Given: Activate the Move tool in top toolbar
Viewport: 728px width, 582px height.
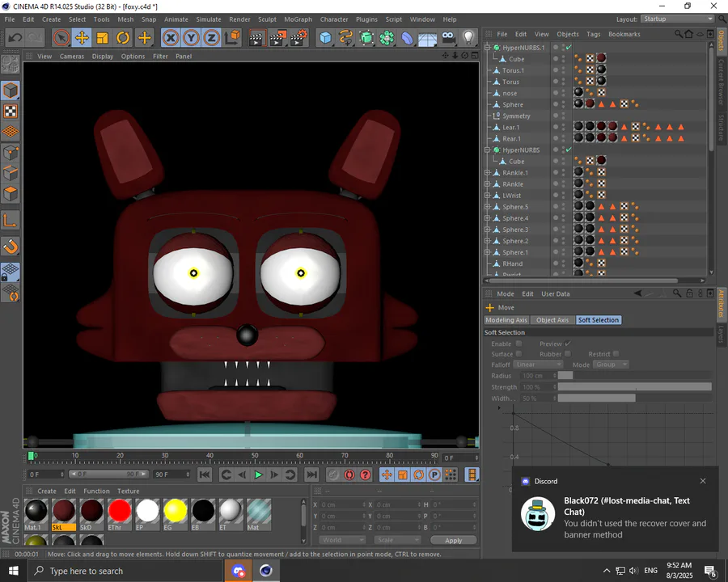Looking at the screenshot, I should 82,38.
